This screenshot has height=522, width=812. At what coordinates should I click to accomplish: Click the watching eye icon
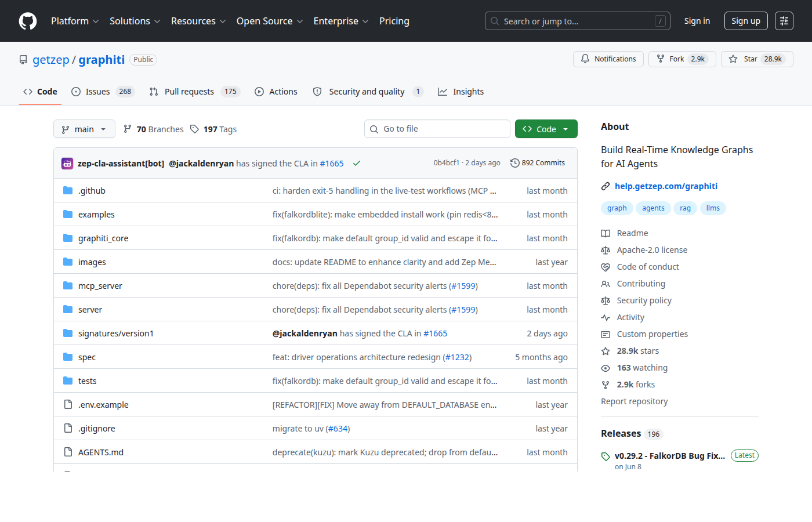[606, 368]
